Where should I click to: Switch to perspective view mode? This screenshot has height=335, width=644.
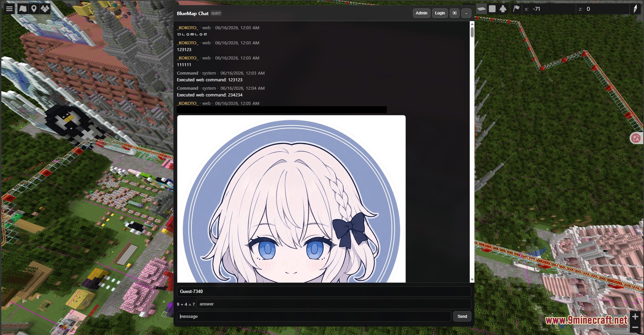coord(481,9)
